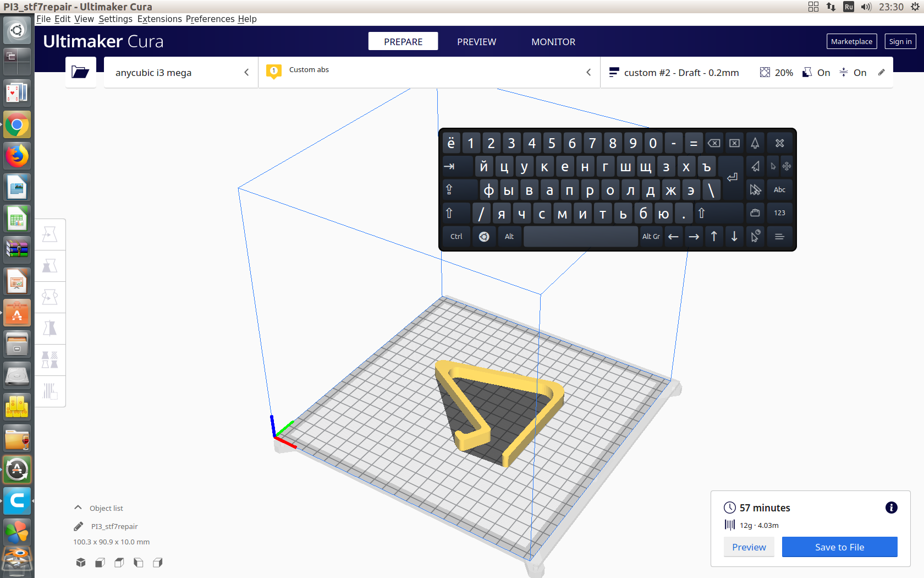Open file using the folder icon
Viewport: 924px width, 578px height.
point(80,72)
